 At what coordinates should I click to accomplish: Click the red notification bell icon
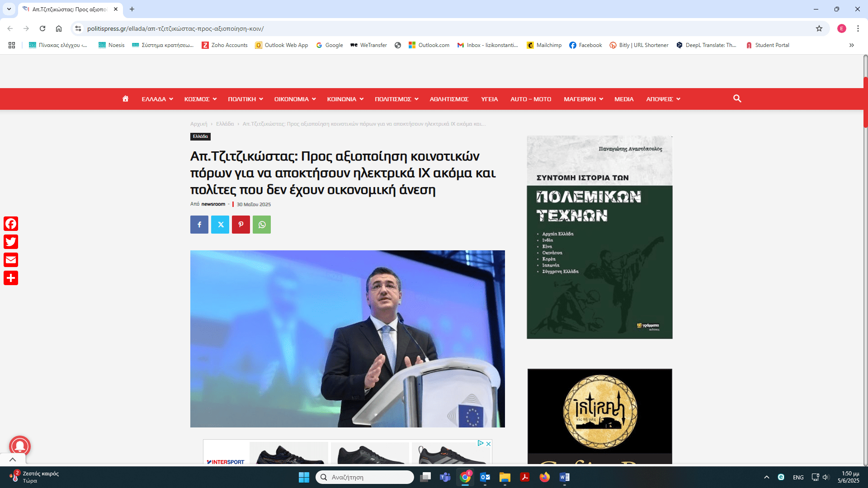[20, 446]
